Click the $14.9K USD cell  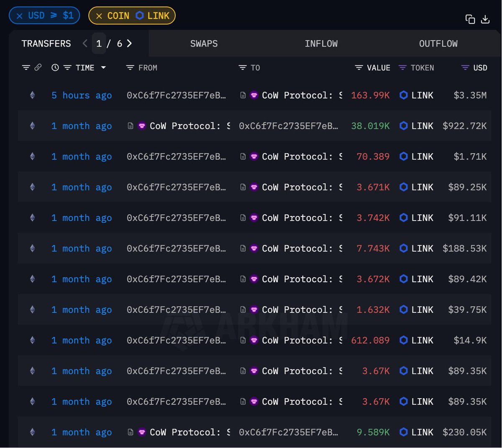click(470, 340)
